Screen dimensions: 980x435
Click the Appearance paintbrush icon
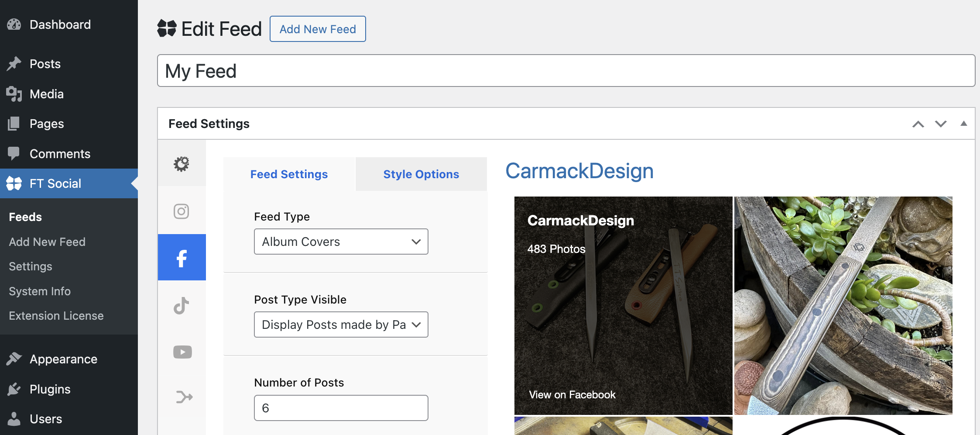[x=14, y=359]
